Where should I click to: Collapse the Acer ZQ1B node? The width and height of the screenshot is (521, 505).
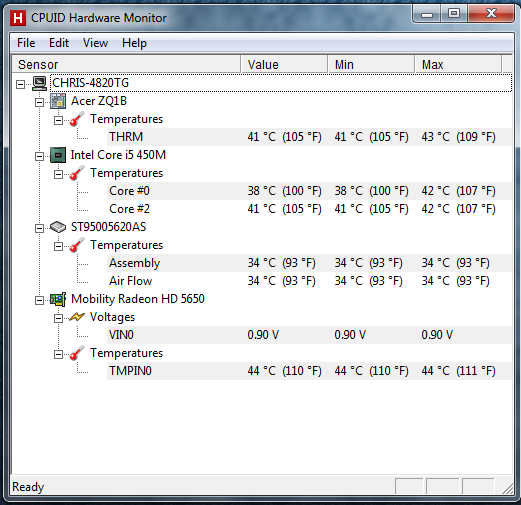[39, 102]
